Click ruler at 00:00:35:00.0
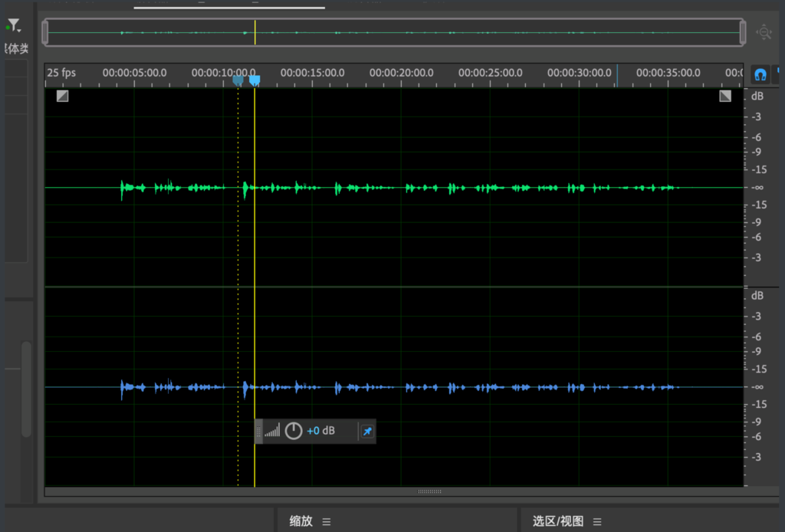 coord(668,73)
